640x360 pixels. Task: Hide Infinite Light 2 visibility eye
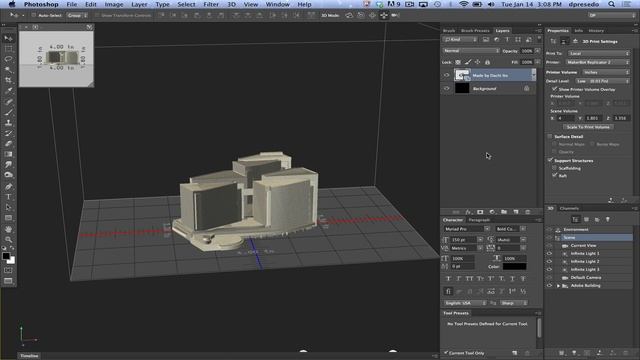(549, 262)
